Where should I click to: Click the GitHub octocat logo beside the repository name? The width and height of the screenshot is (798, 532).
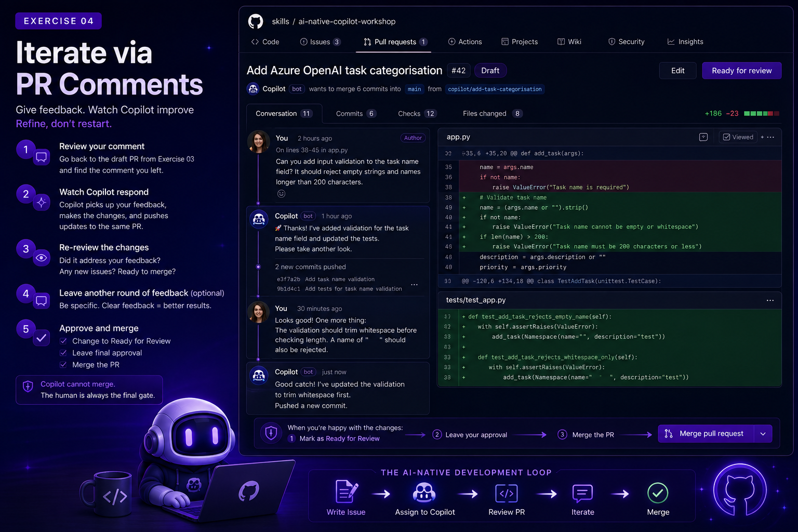point(256,21)
